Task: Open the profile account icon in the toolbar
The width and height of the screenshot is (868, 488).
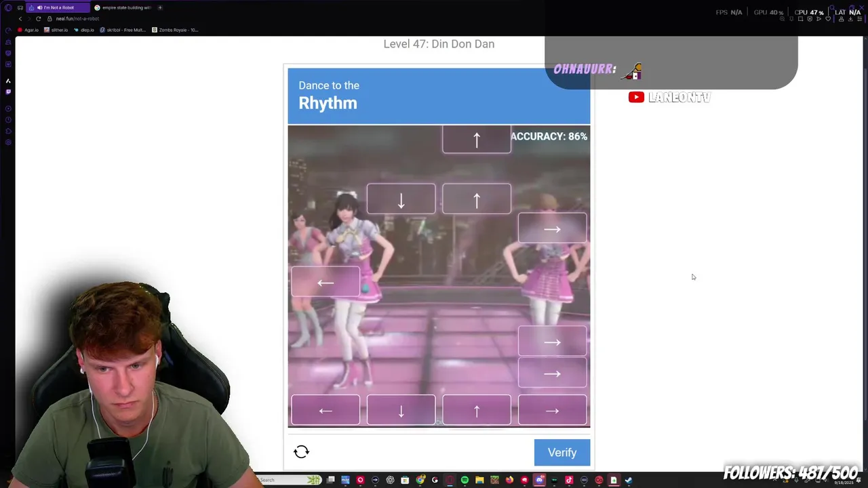Action: pos(842,19)
